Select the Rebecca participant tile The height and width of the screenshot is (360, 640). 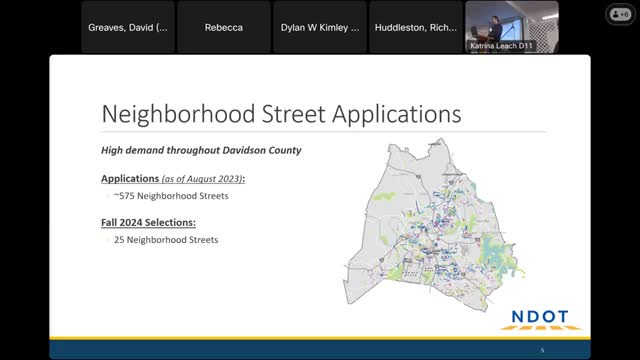(224, 27)
